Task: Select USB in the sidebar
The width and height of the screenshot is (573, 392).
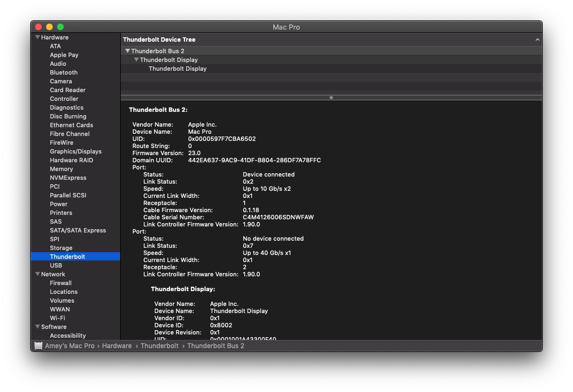Action: pyautogui.click(x=56, y=265)
